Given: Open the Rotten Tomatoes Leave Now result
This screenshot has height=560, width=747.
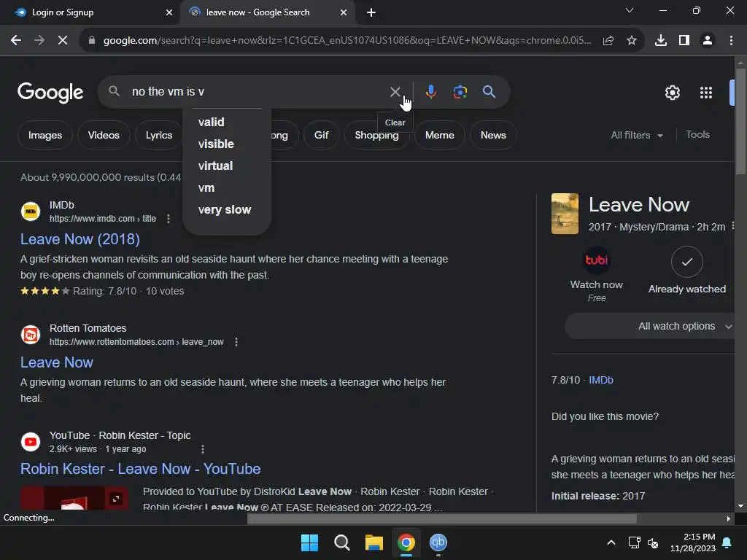Looking at the screenshot, I should [57, 362].
